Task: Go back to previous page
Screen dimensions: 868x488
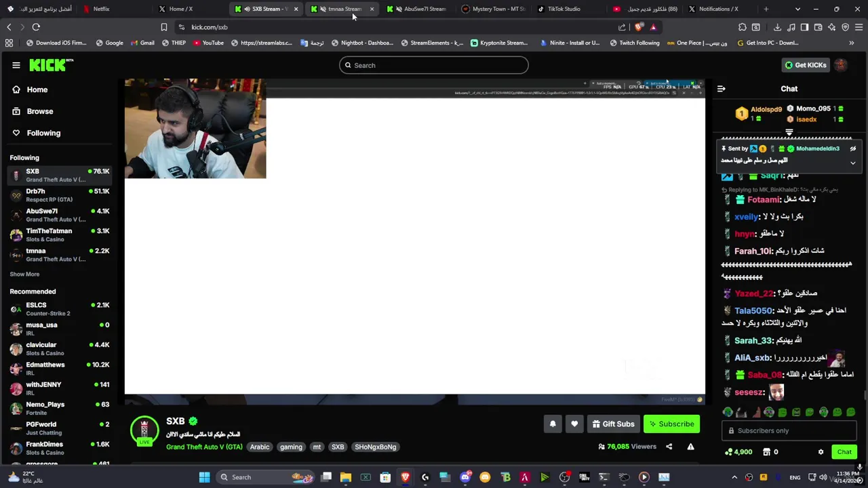Action: [x=9, y=27]
